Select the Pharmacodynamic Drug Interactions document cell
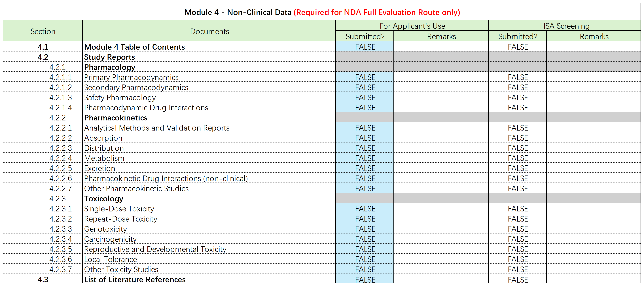The height and width of the screenshot is (286, 644). pyautogui.click(x=209, y=108)
